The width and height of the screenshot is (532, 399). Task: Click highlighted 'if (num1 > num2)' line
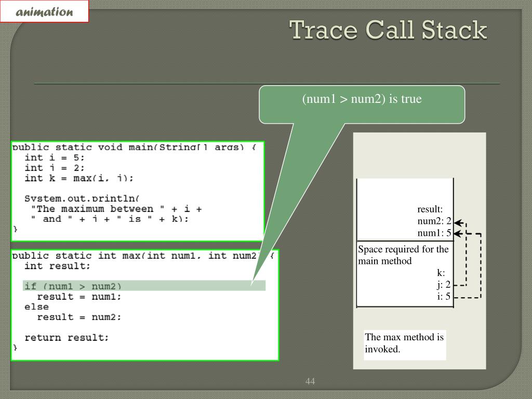[144, 286]
